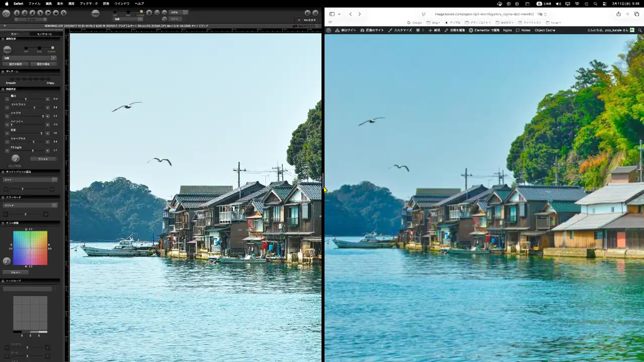Click the round SAVE button in top toolbar

tap(96, 13)
